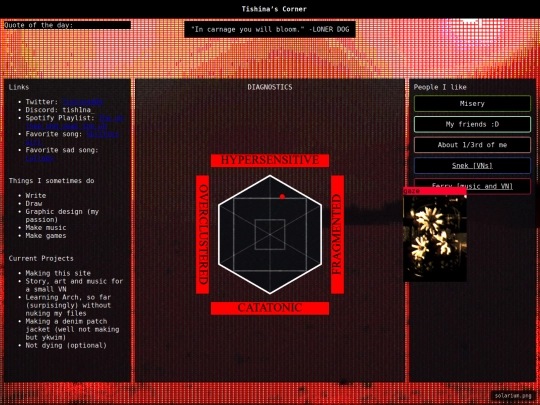Click the Making a denim patch jacket item

pos(72,329)
